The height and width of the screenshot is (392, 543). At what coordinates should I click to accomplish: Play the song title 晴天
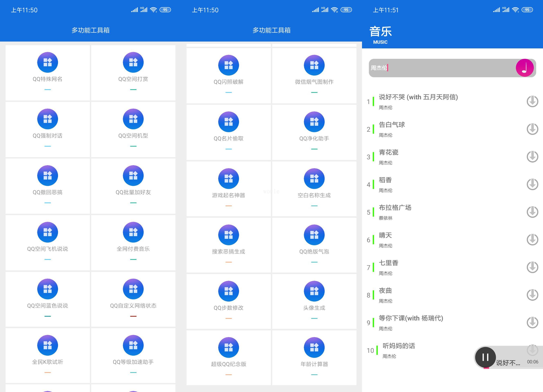(385, 235)
